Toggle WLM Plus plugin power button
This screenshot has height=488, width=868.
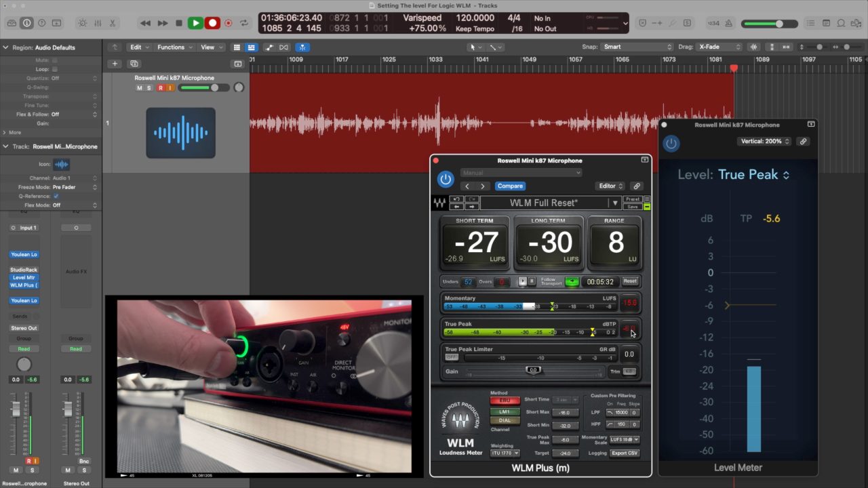[x=446, y=179]
